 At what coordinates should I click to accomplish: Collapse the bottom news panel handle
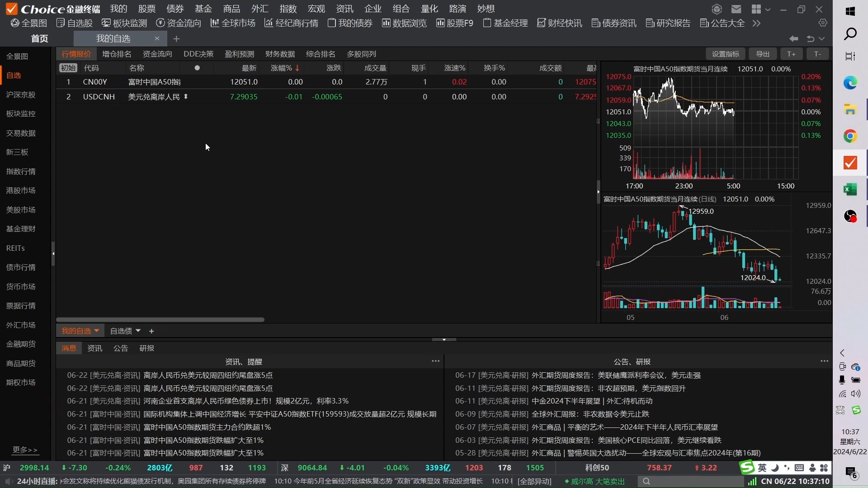click(444, 339)
